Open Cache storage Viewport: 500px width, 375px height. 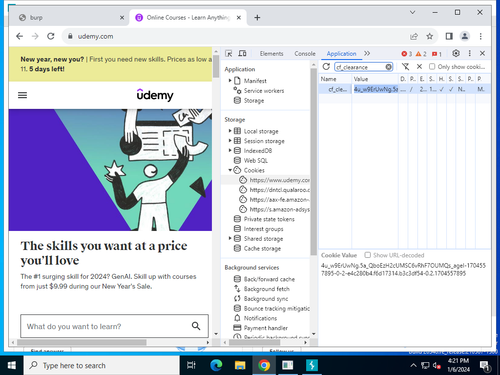[262, 248]
